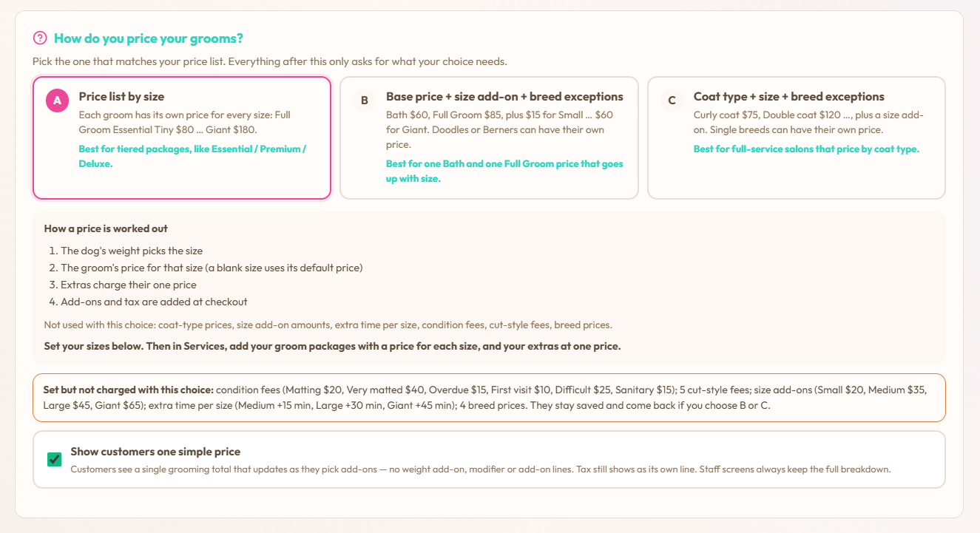The height and width of the screenshot is (533, 980).
Task: Pick Coat type + size + breed exceptions
Action: click(797, 138)
